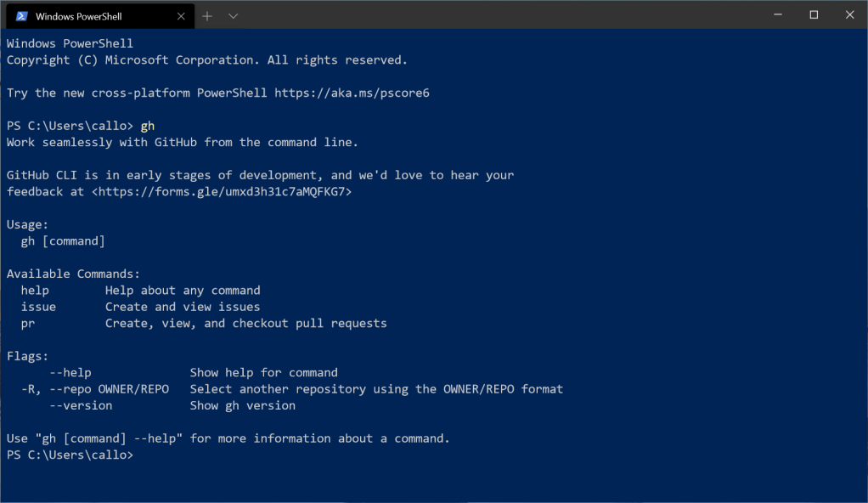Maximize the terminal window
Image resolution: width=868 pixels, height=503 pixels.
click(x=814, y=15)
